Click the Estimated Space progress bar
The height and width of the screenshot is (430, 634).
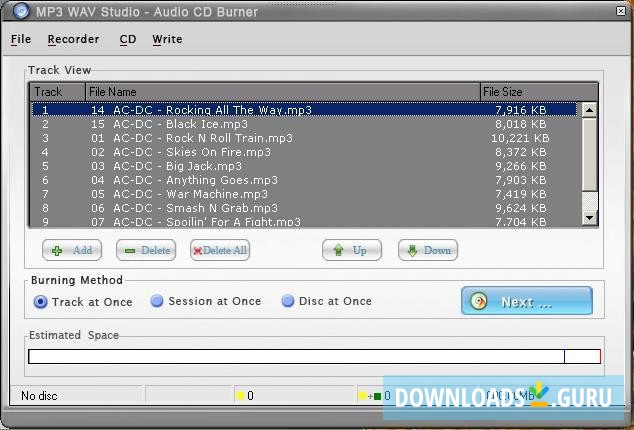pyautogui.click(x=314, y=356)
